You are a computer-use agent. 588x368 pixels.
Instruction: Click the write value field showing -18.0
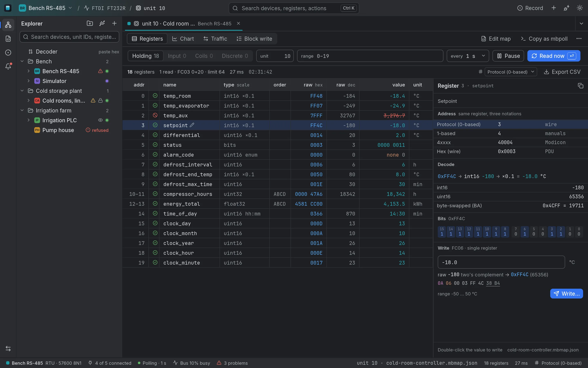click(x=501, y=262)
